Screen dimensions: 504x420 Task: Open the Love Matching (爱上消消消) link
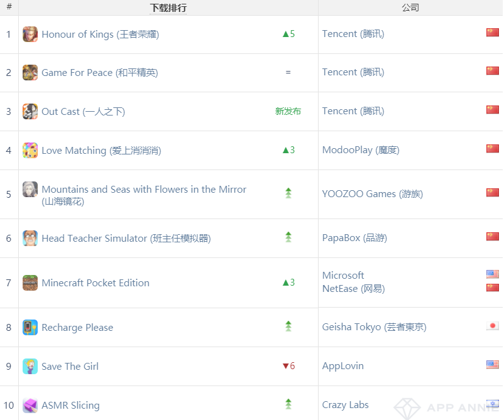101,150
